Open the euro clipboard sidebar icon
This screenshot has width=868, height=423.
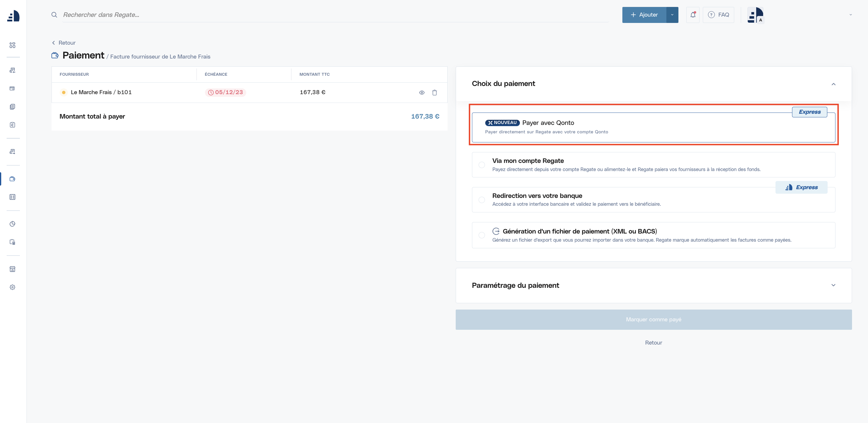click(x=12, y=125)
